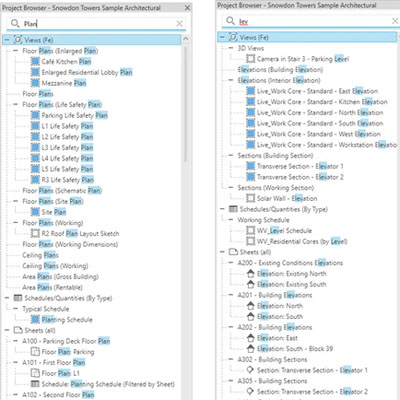Click Schedule: Planting Schedule table icon

(35, 384)
